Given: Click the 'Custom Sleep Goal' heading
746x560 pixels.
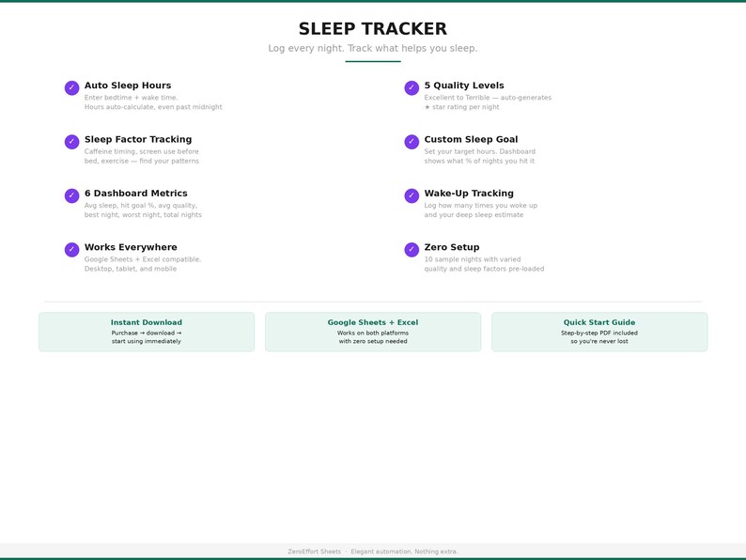Looking at the screenshot, I should (471, 139).
